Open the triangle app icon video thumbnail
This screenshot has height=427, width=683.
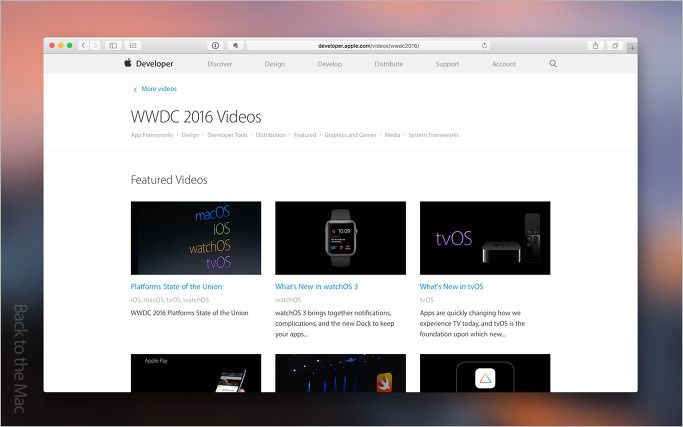(485, 373)
